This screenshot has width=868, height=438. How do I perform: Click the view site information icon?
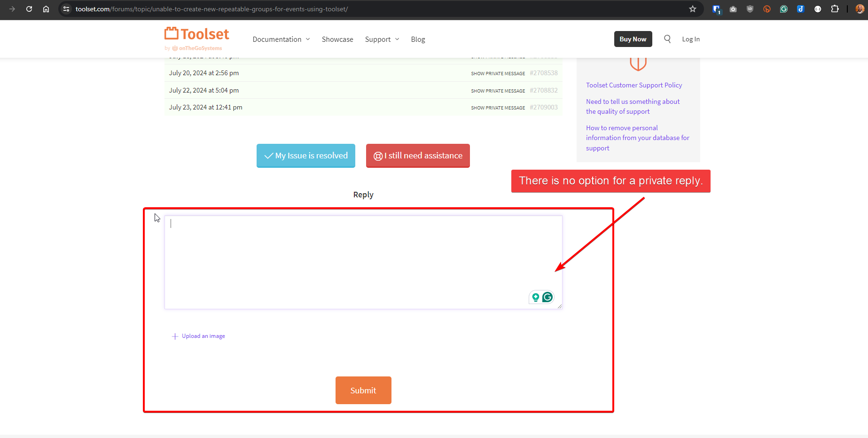(x=66, y=9)
